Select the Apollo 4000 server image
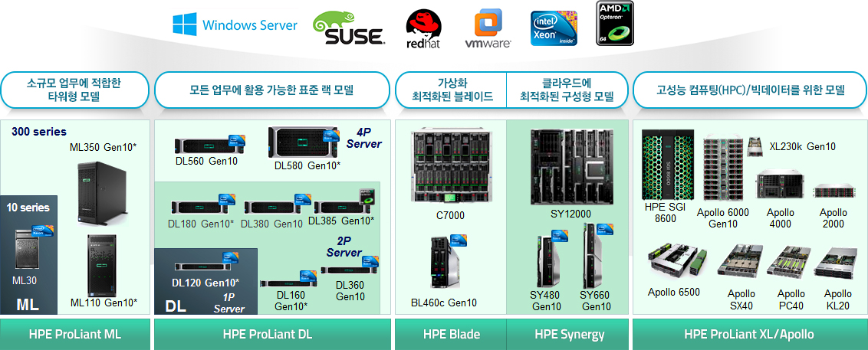 779,185
